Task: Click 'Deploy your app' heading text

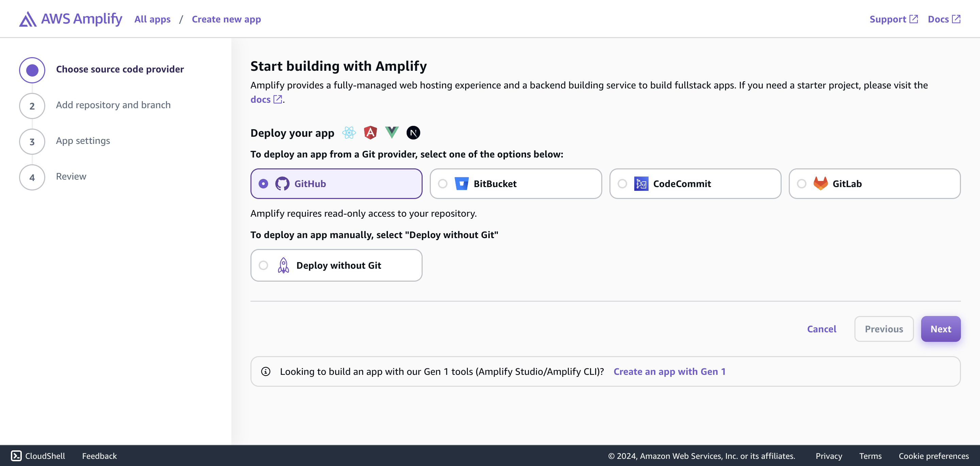Action: pos(292,133)
